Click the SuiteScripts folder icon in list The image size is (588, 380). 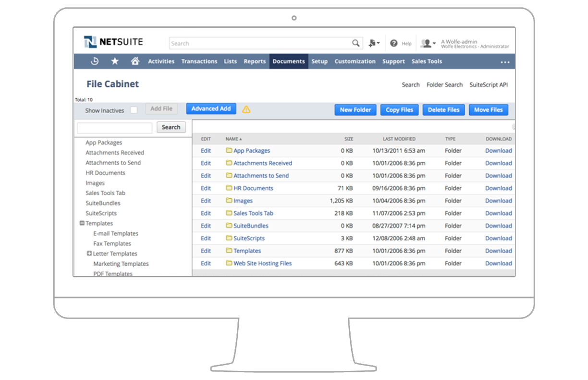click(x=229, y=237)
